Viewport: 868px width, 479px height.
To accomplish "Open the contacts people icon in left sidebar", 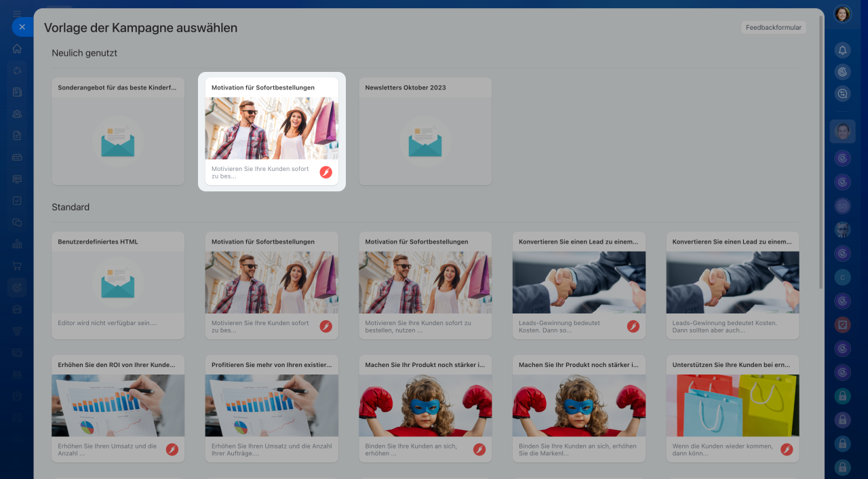I will point(17,114).
